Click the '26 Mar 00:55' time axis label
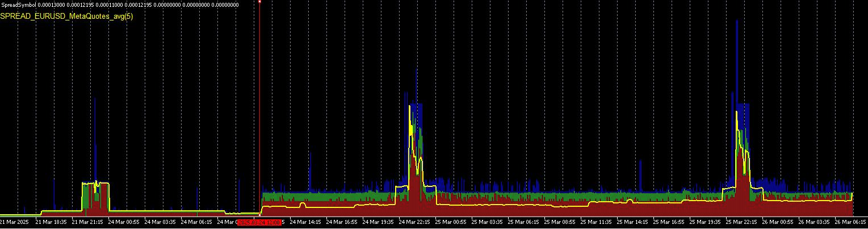The height and width of the screenshot is (229, 868). pos(778,222)
